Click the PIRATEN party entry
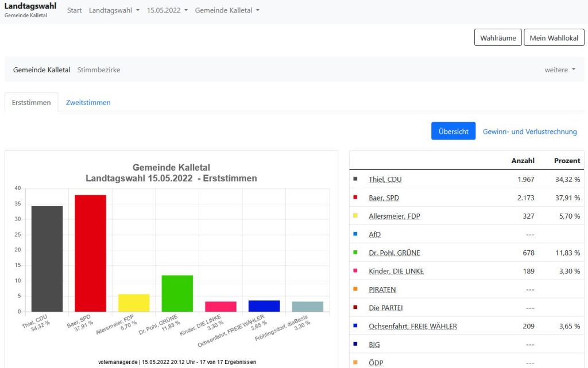The image size is (588, 368). (x=382, y=290)
